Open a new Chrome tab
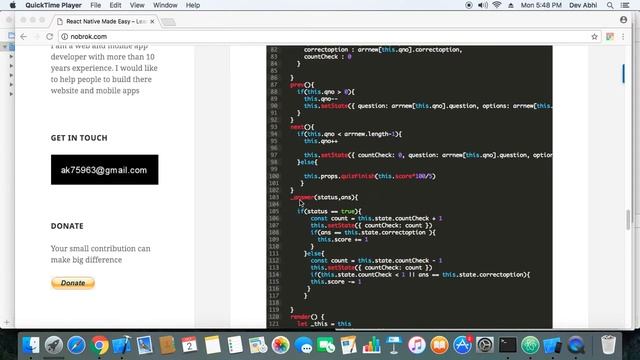 click(x=168, y=22)
